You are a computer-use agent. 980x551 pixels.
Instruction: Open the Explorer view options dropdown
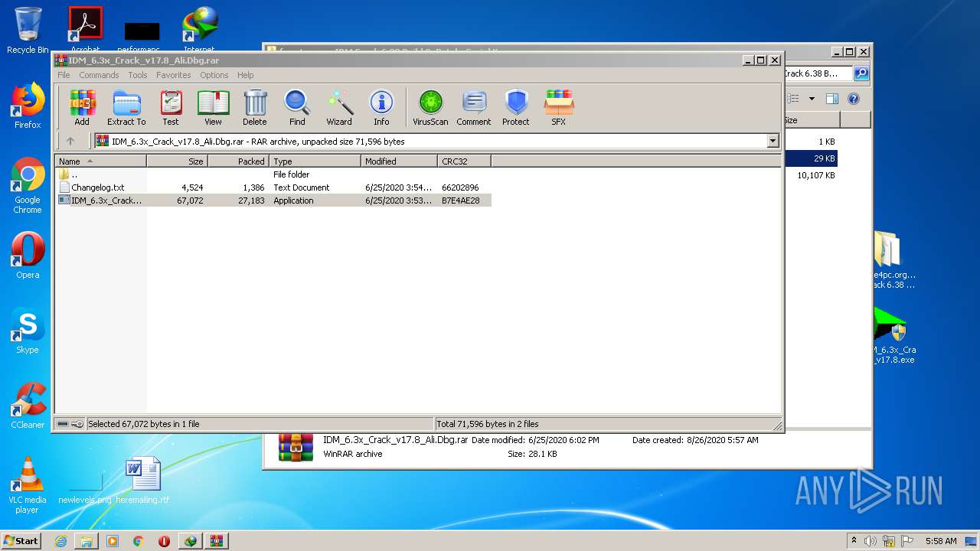click(812, 99)
